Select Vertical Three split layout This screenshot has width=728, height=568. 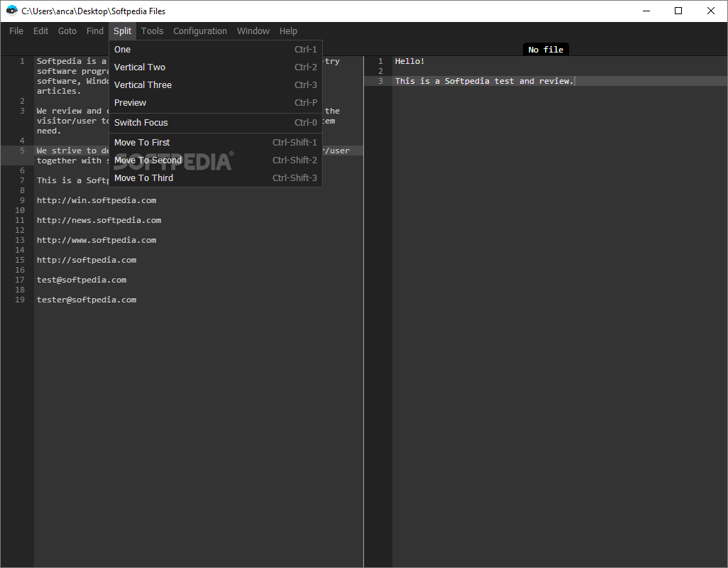(216, 85)
